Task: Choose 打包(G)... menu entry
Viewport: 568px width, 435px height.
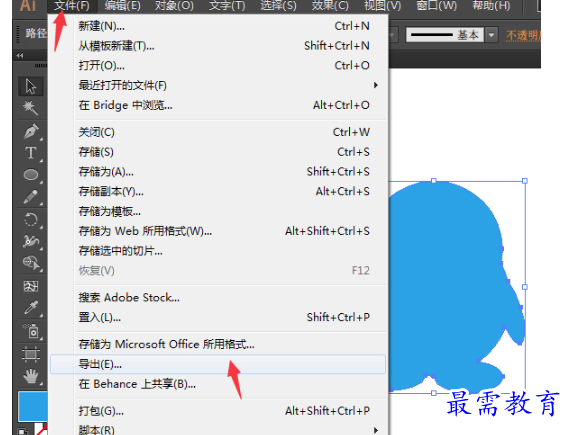Action: point(218,411)
